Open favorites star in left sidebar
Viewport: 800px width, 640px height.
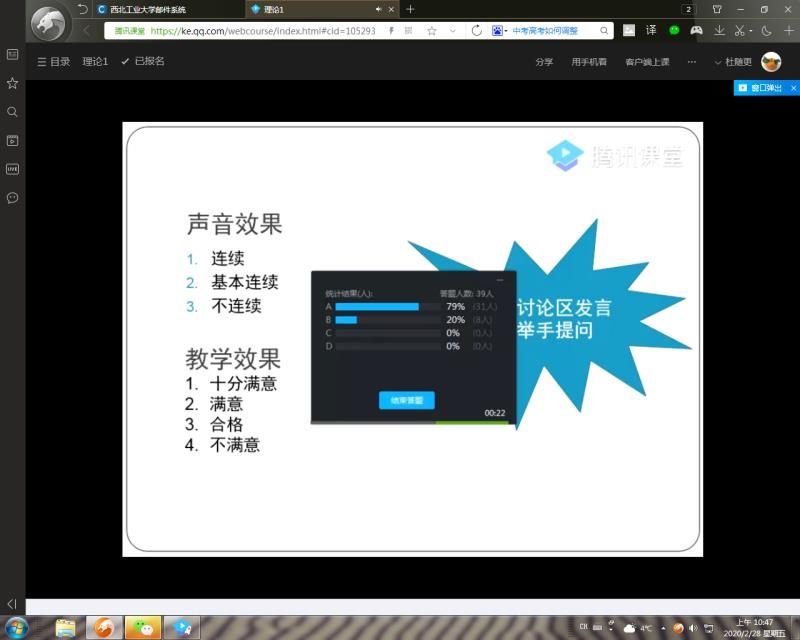tap(12, 83)
